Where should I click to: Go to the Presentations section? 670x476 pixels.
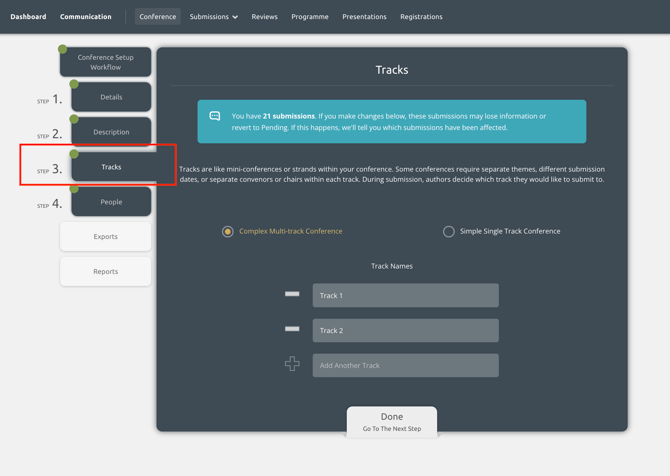(364, 17)
